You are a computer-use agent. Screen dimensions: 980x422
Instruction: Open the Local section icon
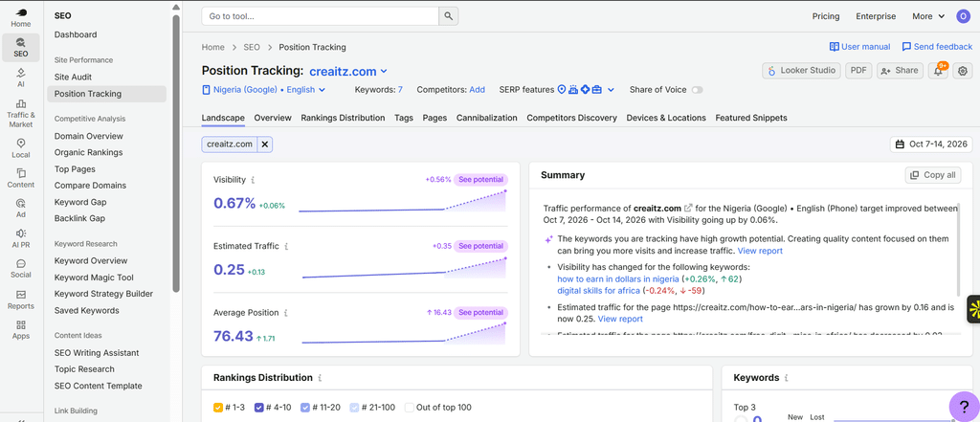(21, 148)
